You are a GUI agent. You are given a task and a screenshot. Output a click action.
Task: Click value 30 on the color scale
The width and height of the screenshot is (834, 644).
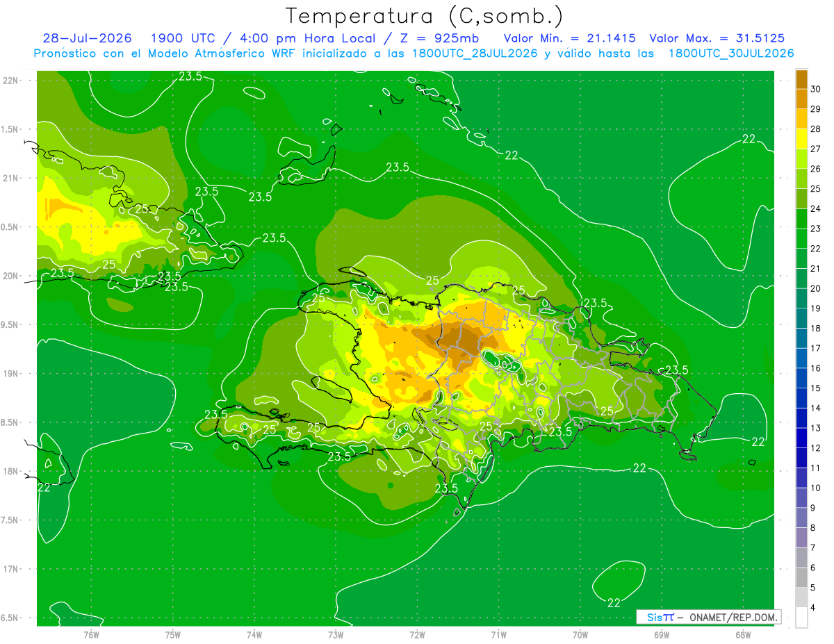pyautogui.click(x=816, y=89)
